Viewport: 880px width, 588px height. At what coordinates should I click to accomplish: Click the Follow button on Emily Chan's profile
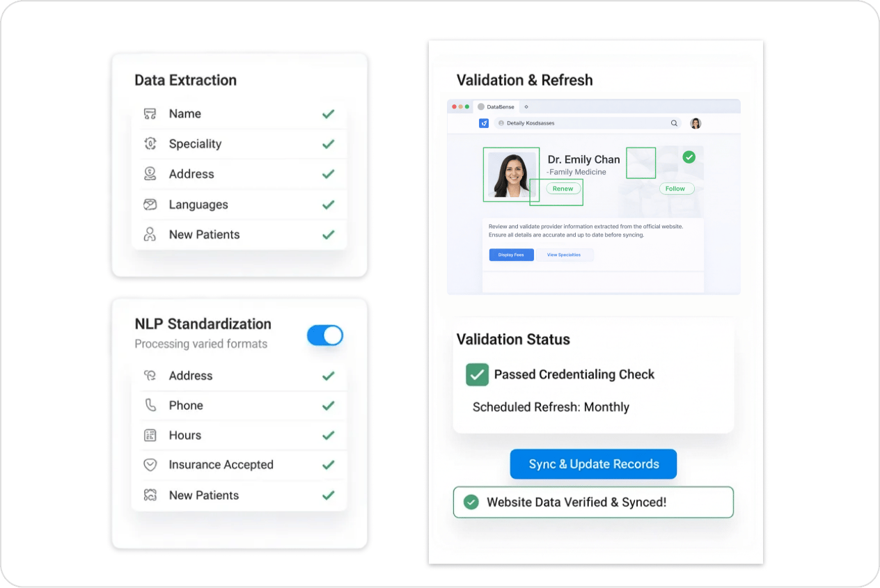point(676,188)
